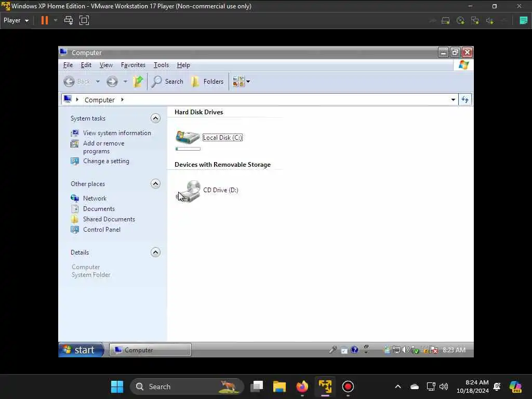
Task: Click the VMware CD/DVD device icon
Action: (460, 21)
